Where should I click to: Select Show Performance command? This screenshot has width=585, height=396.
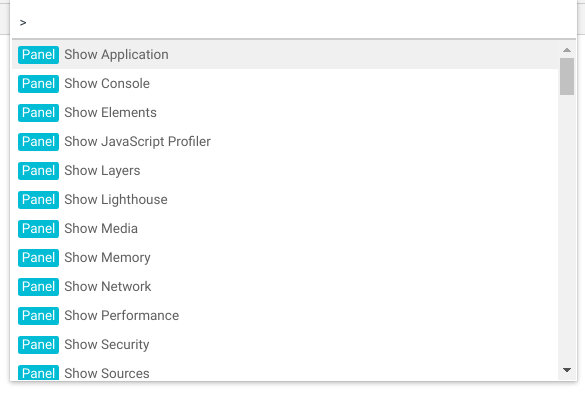(285, 316)
